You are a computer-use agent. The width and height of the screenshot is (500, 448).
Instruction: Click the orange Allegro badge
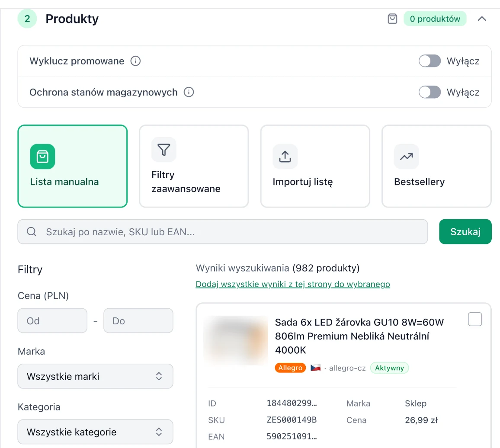point(290,368)
